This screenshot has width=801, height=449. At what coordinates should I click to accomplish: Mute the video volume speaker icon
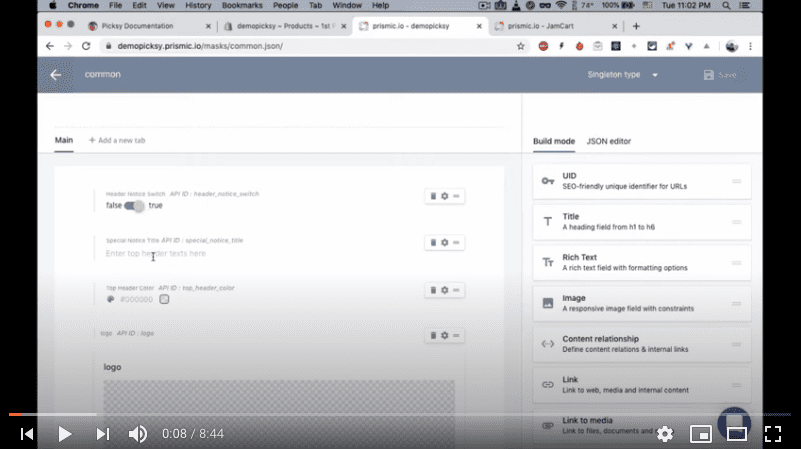137,434
